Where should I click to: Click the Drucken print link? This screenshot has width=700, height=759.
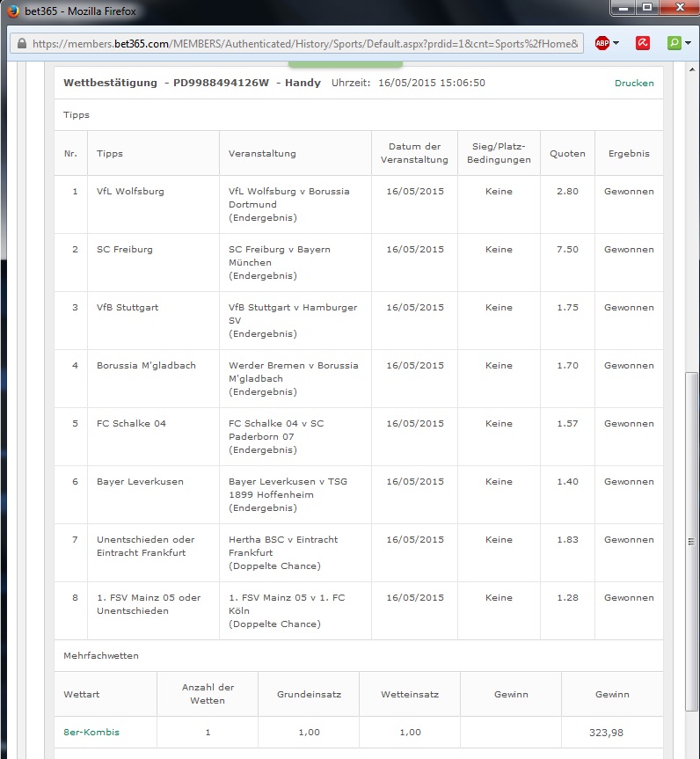(634, 83)
